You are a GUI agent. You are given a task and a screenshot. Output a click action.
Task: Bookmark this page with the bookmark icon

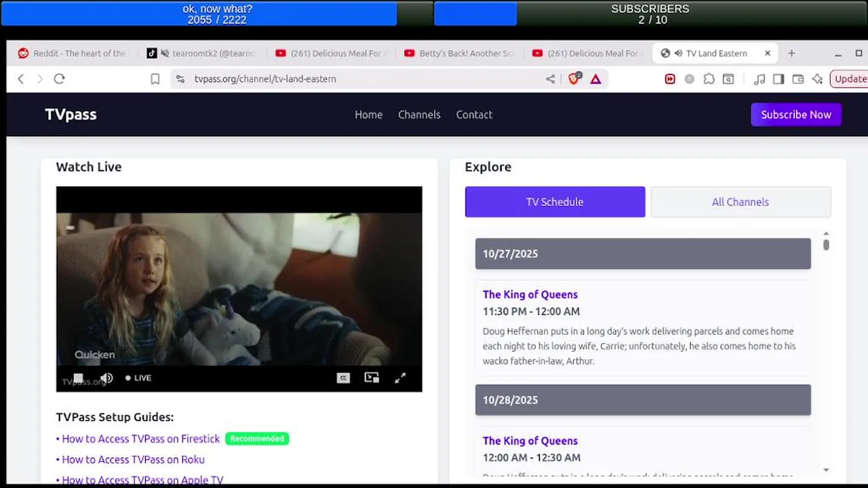coord(155,79)
